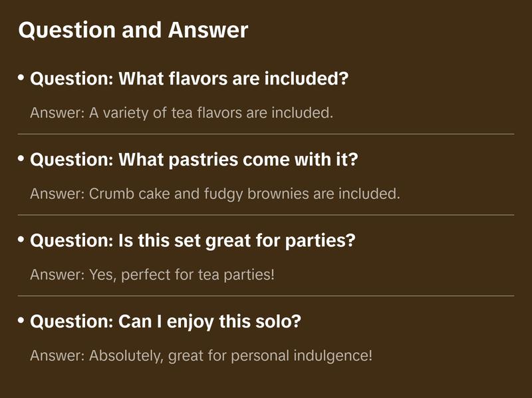Click the bullet beside the solo question

[x=21, y=321]
